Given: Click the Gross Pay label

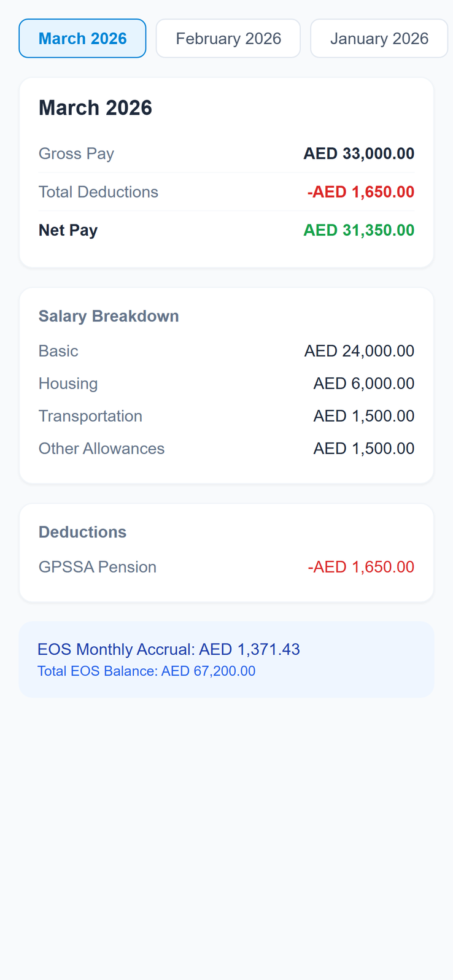Looking at the screenshot, I should point(76,153).
